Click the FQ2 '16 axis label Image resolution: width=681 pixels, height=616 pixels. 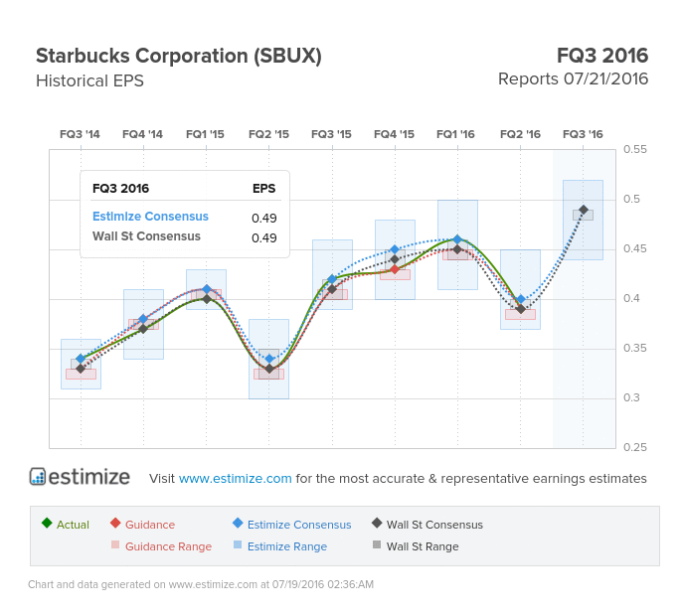[520, 134]
